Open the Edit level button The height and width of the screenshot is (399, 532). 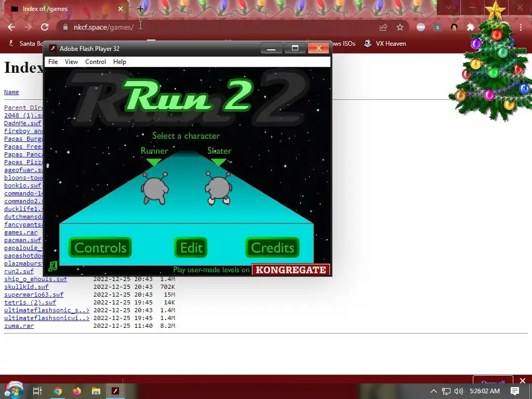pos(191,247)
